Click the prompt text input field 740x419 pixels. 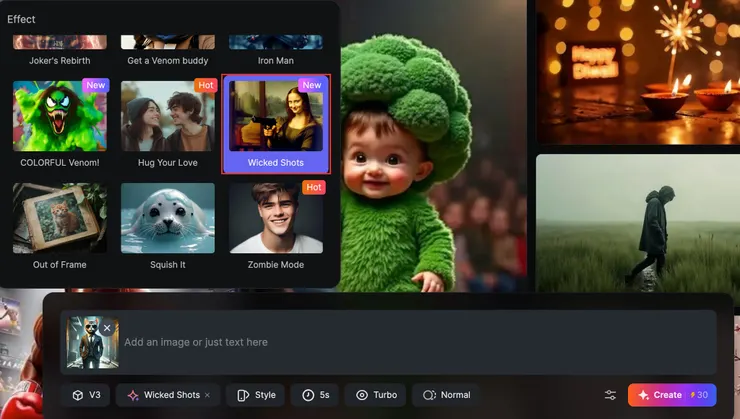pyautogui.click(x=388, y=342)
